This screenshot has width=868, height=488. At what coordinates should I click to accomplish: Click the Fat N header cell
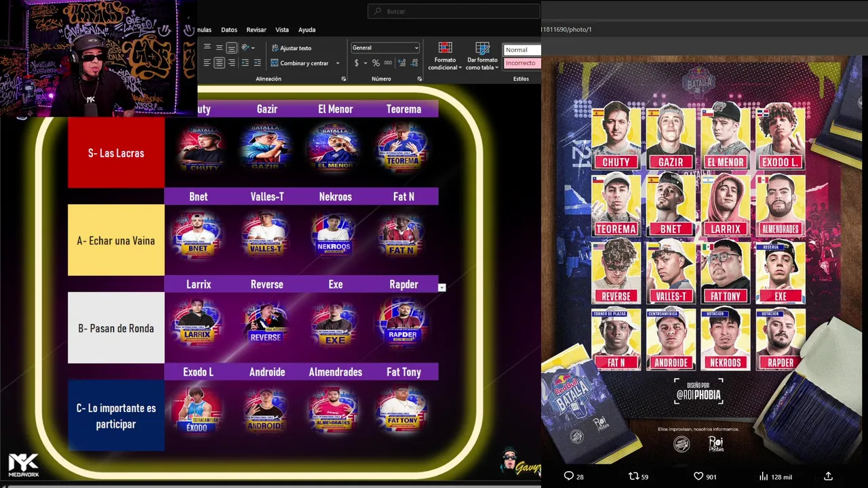(403, 197)
